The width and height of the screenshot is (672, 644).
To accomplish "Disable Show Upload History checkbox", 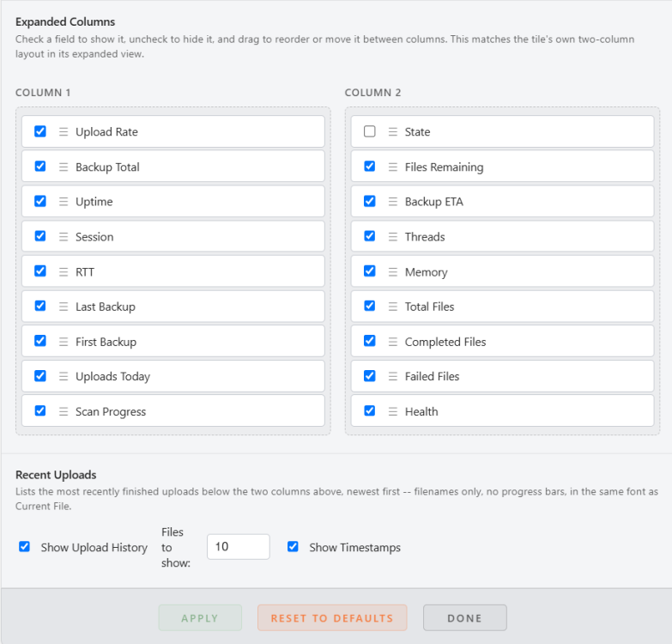I will click(x=24, y=547).
